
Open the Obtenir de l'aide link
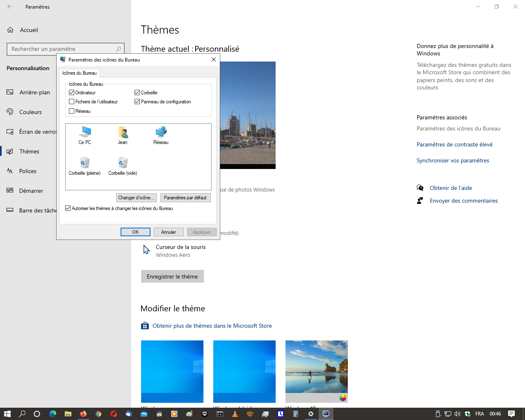(451, 188)
